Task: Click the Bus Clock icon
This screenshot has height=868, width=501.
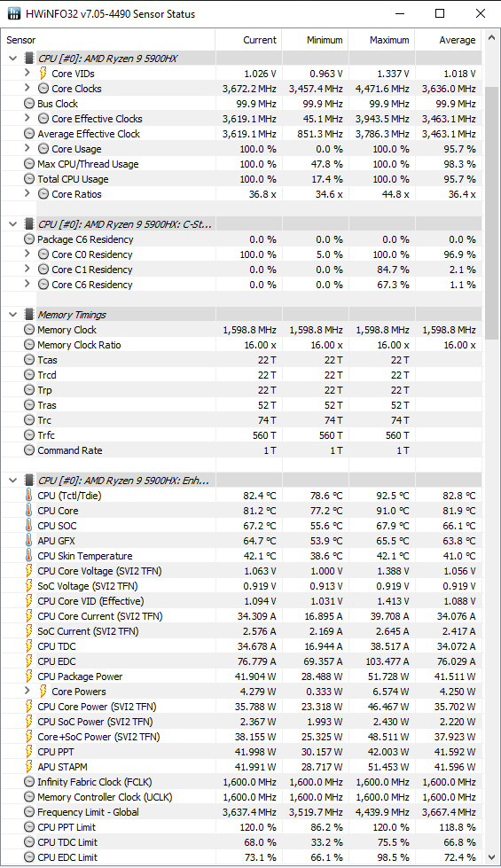Action: [29, 104]
